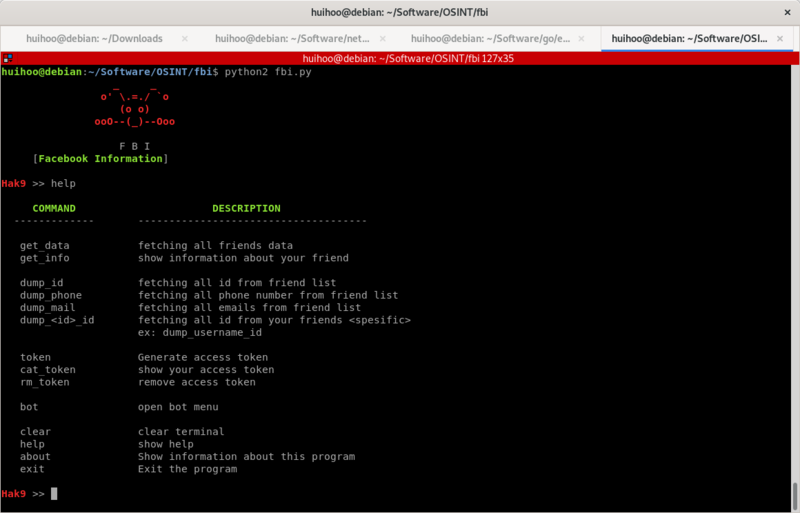Close the active ~/Software/OSI... tab

point(781,38)
